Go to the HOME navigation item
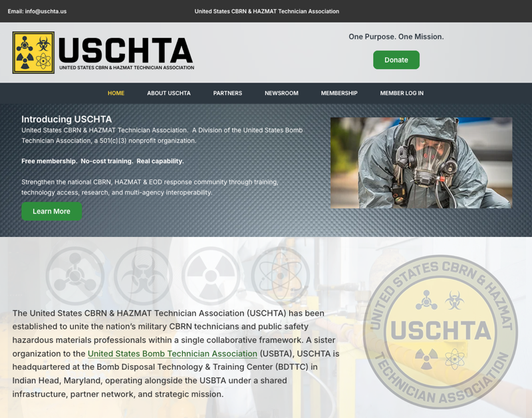Image resolution: width=532 pixels, height=418 pixels. 116,93
